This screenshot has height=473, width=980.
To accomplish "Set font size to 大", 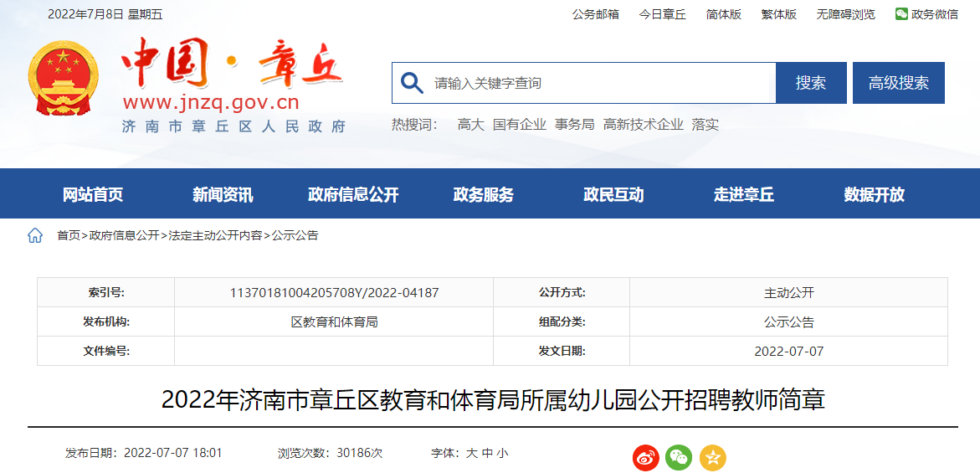I will (471, 453).
